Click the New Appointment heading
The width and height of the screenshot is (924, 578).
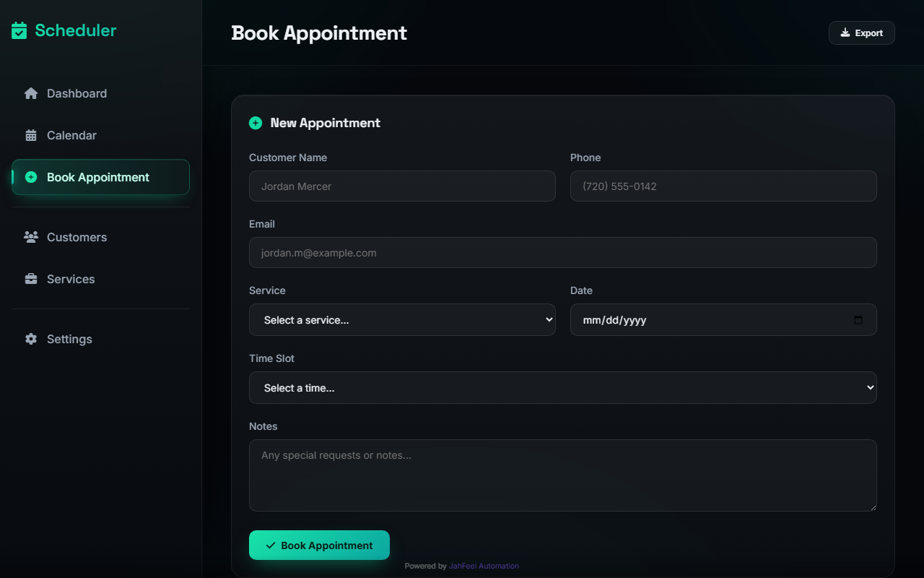(326, 123)
